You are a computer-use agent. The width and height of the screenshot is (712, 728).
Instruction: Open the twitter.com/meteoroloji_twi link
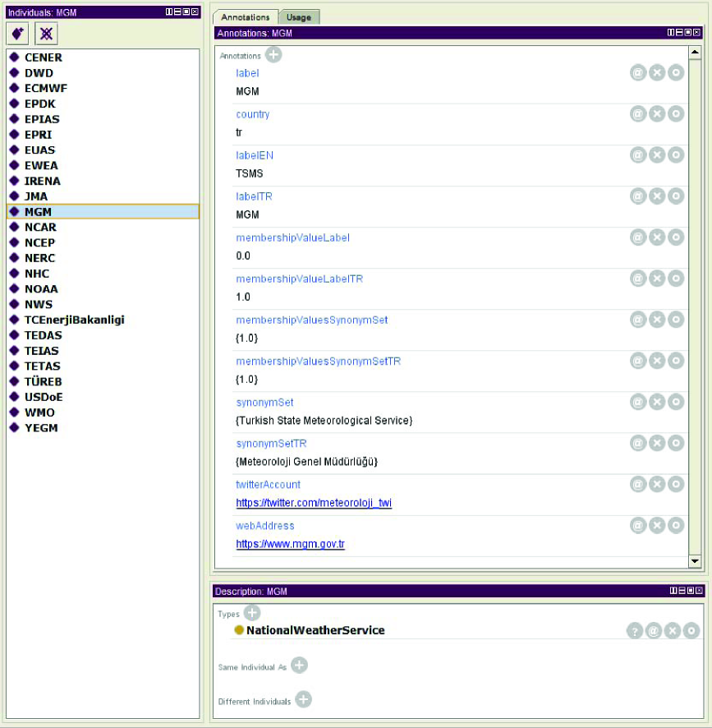click(x=314, y=503)
